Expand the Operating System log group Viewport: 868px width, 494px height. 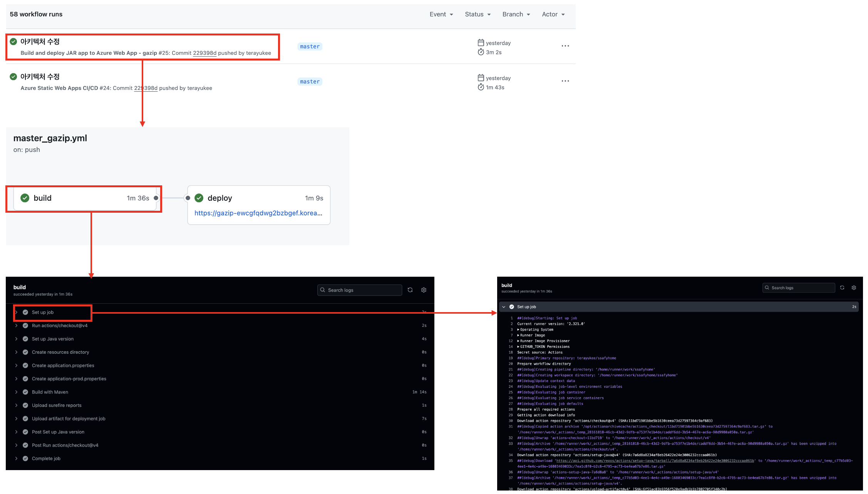[535, 330]
